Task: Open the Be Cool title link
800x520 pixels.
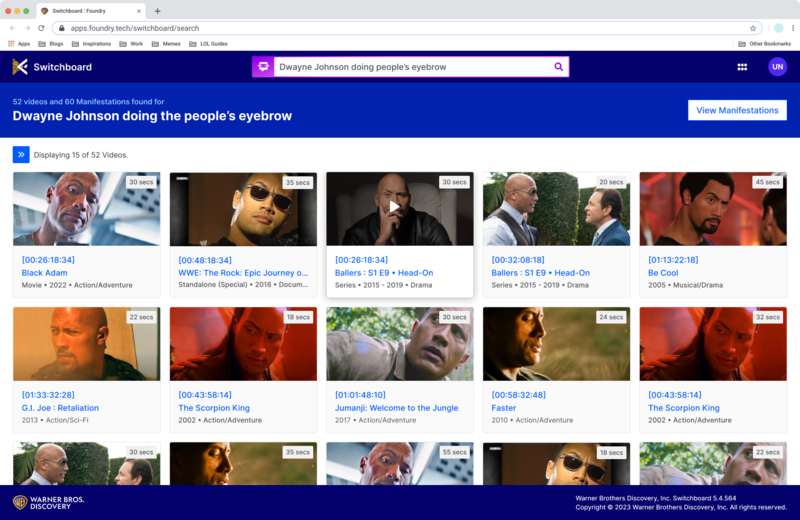Action: pyautogui.click(x=663, y=273)
